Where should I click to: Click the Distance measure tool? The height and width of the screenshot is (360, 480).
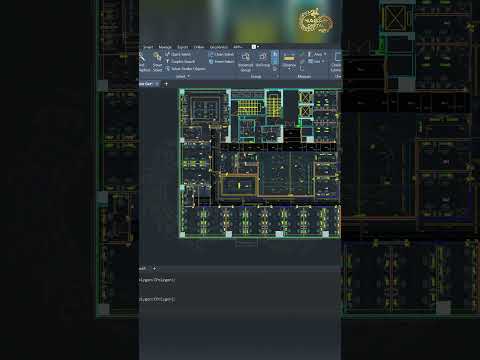tap(289, 61)
